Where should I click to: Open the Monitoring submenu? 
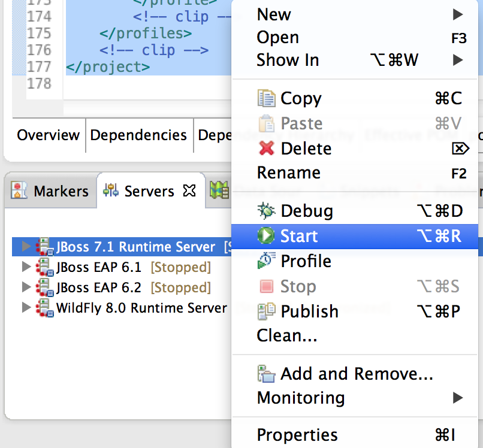click(x=355, y=398)
